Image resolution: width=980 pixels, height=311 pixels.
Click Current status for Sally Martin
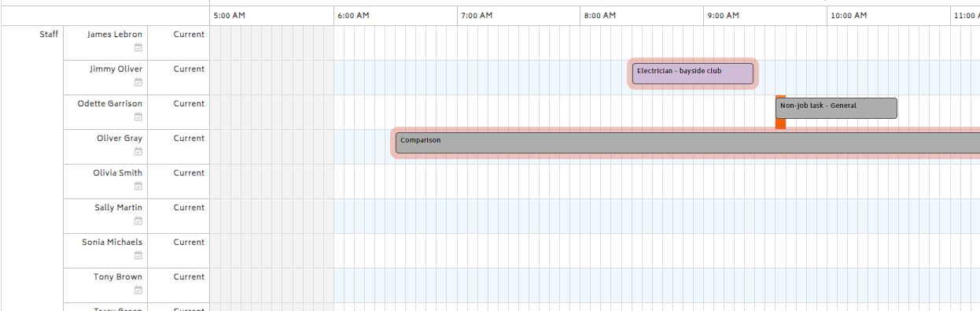(x=189, y=208)
